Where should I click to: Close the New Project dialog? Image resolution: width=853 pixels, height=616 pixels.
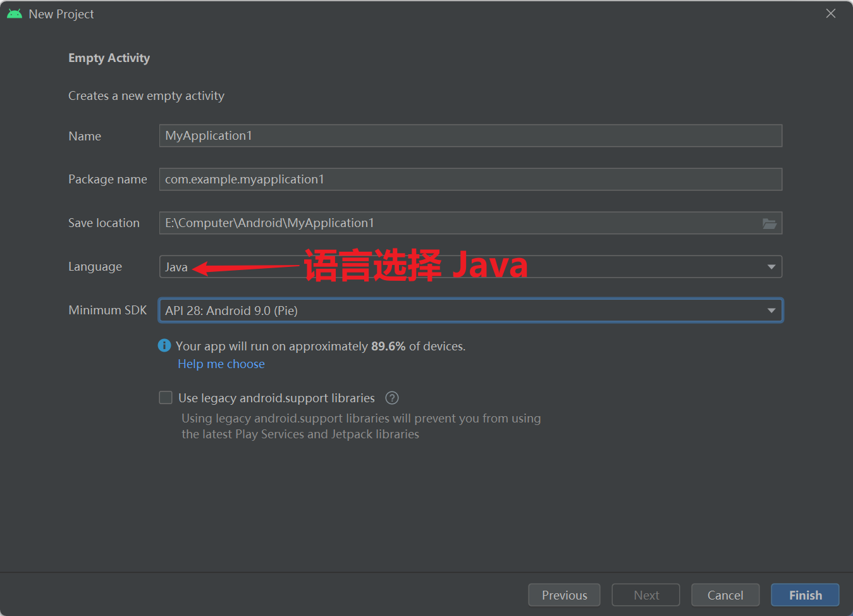[831, 13]
